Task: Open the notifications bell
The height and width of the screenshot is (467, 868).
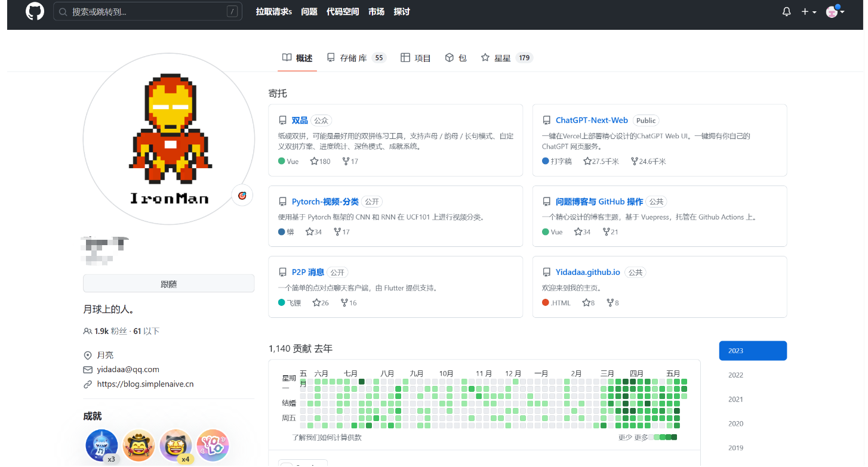Action: point(786,12)
